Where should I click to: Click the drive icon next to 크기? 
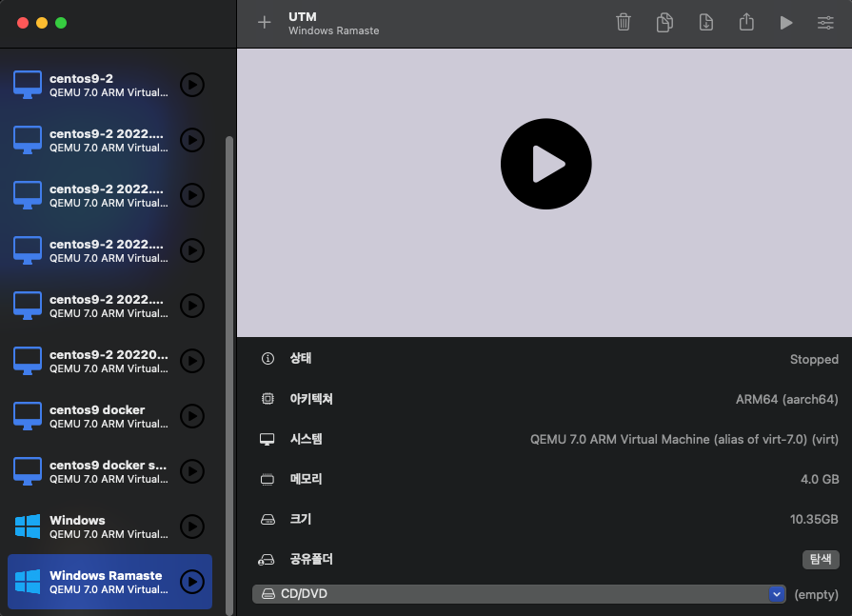[267, 519]
